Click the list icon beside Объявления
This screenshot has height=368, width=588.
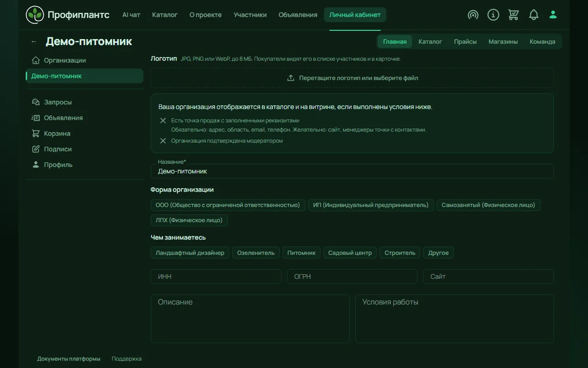click(35, 118)
